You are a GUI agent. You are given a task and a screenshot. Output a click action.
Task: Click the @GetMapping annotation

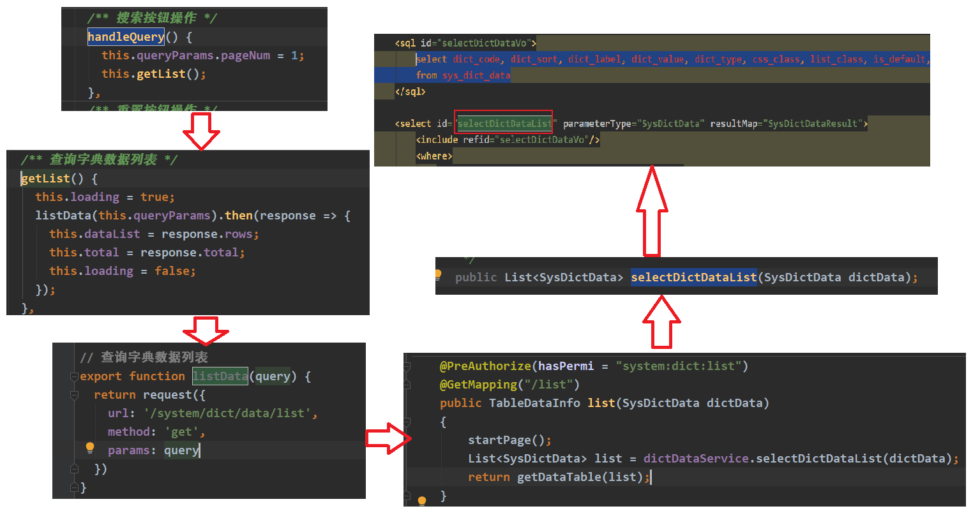[x=478, y=385]
